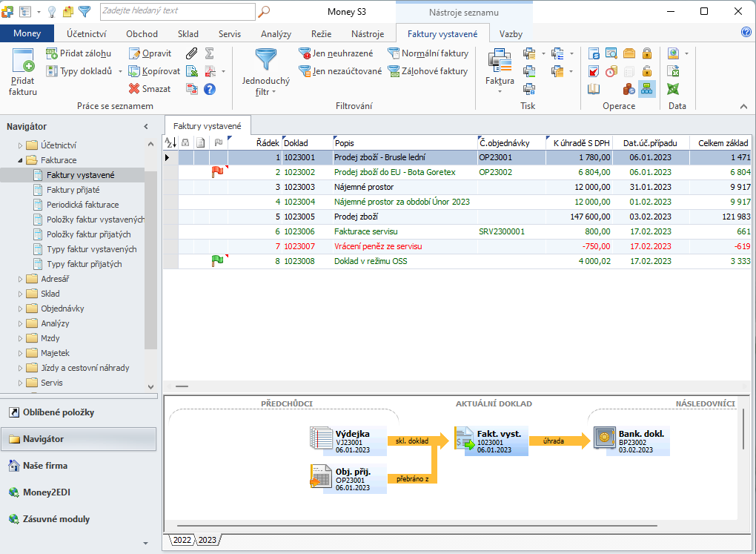The image size is (756, 554).
Task: Switch to the Vazby ribbon tab
Action: point(511,34)
